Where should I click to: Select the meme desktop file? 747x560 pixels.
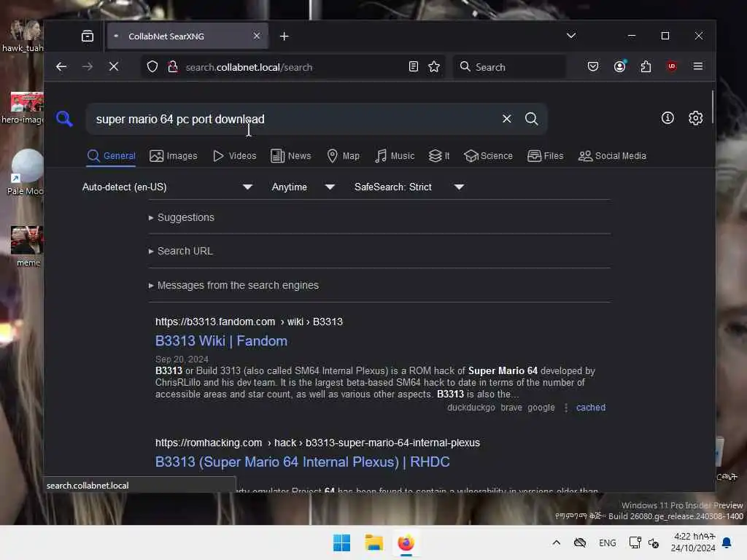(27, 246)
